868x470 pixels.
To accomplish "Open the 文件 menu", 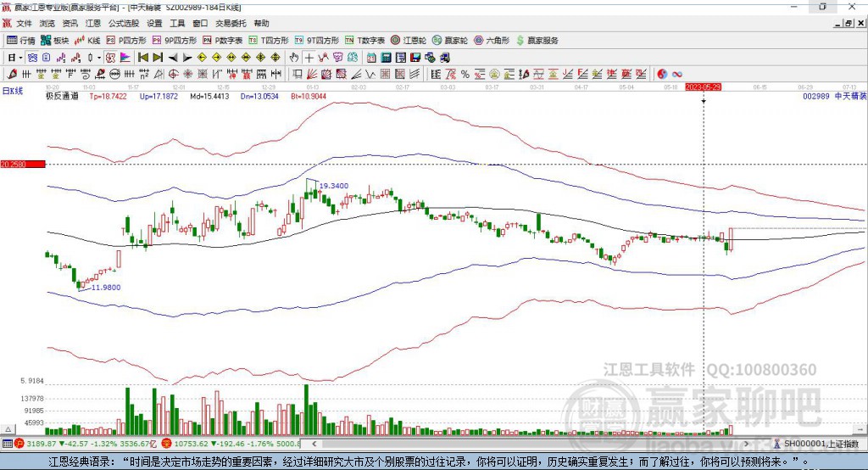I will [x=24, y=23].
